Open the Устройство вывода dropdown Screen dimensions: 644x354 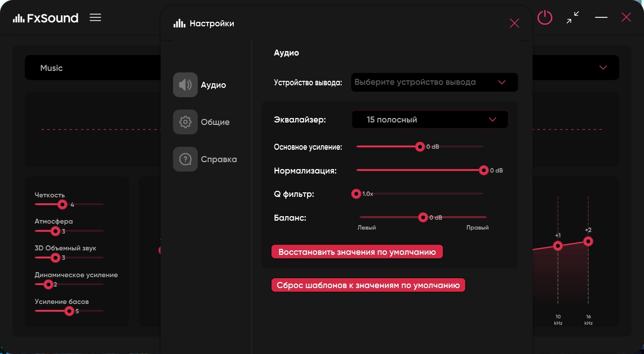click(434, 82)
